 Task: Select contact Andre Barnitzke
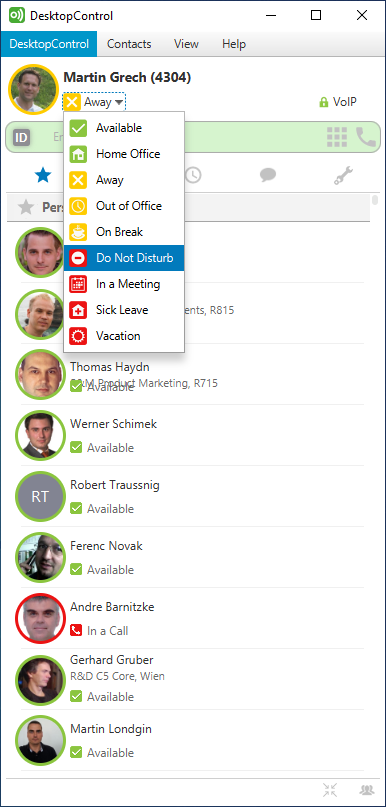coord(189,618)
